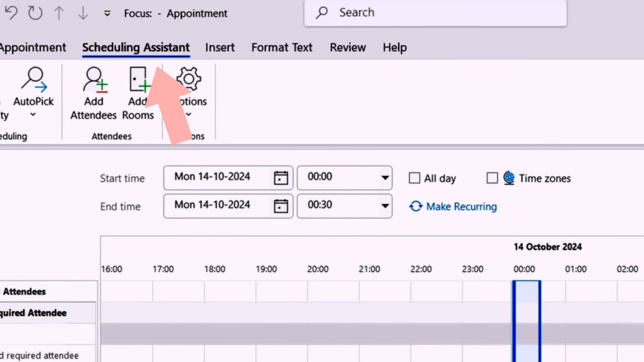The image size is (644, 362).
Task: Open the Help tab
Action: point(394,47)
